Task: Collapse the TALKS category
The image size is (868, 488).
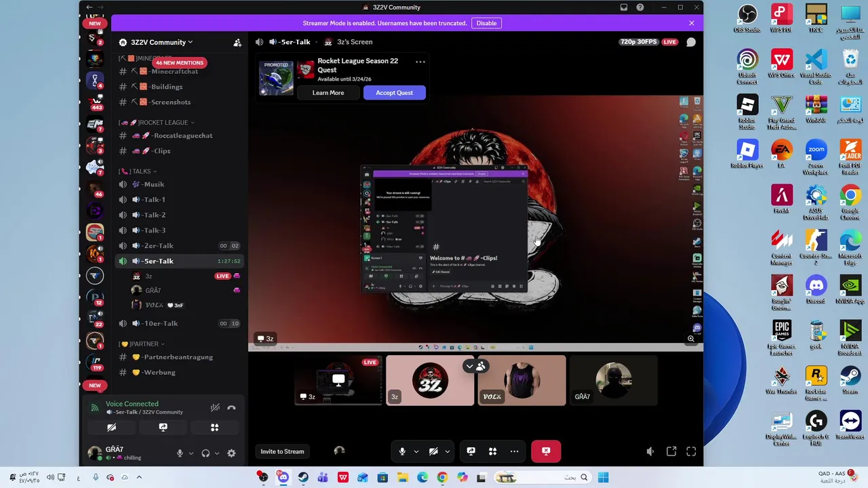Action: coord(138,171)
